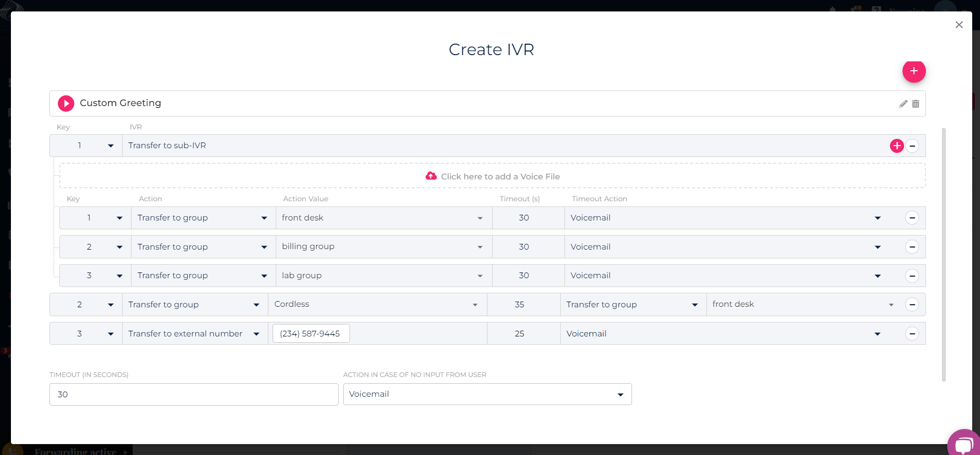980x455 pixels.
Task: Remove the external number transfer row
Action: click(912, 334)
